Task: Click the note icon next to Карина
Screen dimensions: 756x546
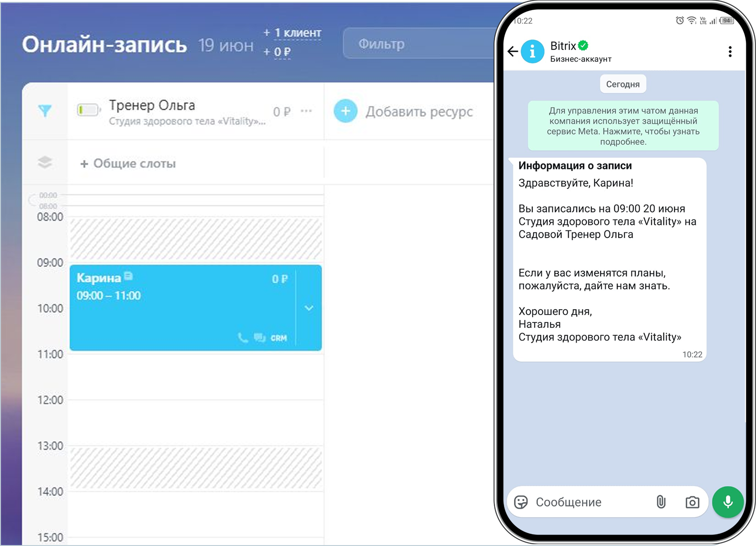Action: 128,276
